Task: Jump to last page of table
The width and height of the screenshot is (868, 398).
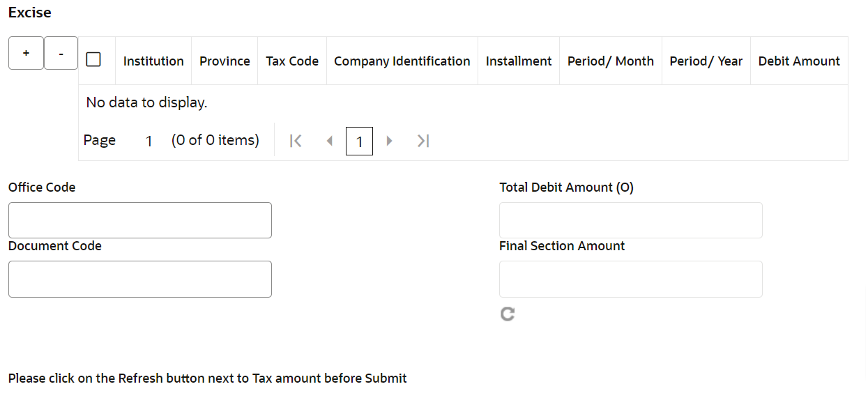Action: pyautogui.click(x=422, y=141)
